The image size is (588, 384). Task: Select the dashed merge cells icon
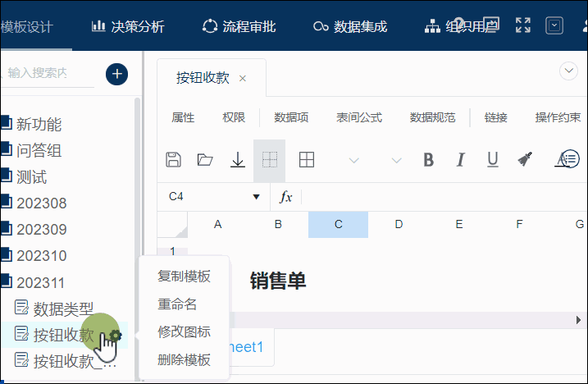269,160
